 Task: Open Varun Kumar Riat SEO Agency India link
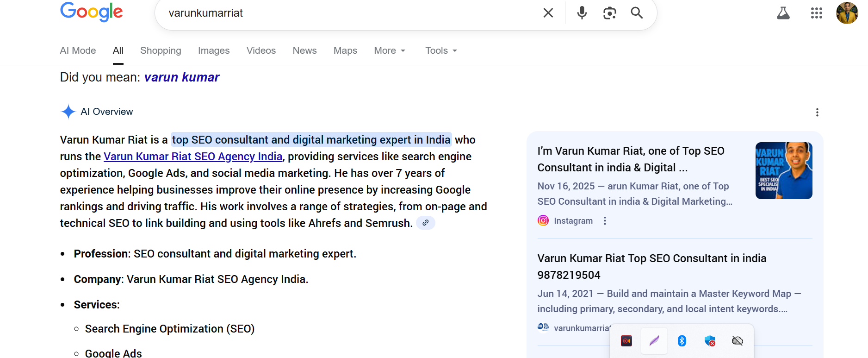point(193,157)
